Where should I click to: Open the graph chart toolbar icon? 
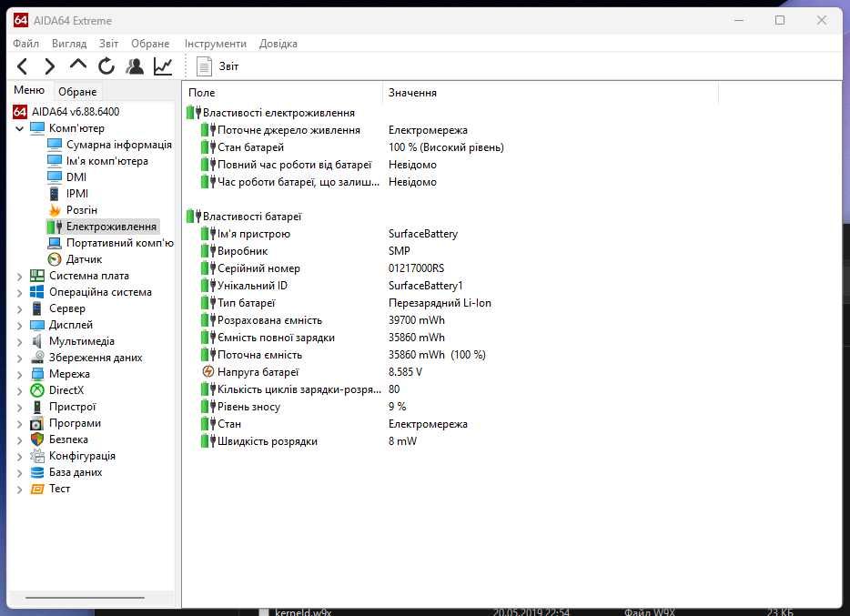tap(163, 66)
